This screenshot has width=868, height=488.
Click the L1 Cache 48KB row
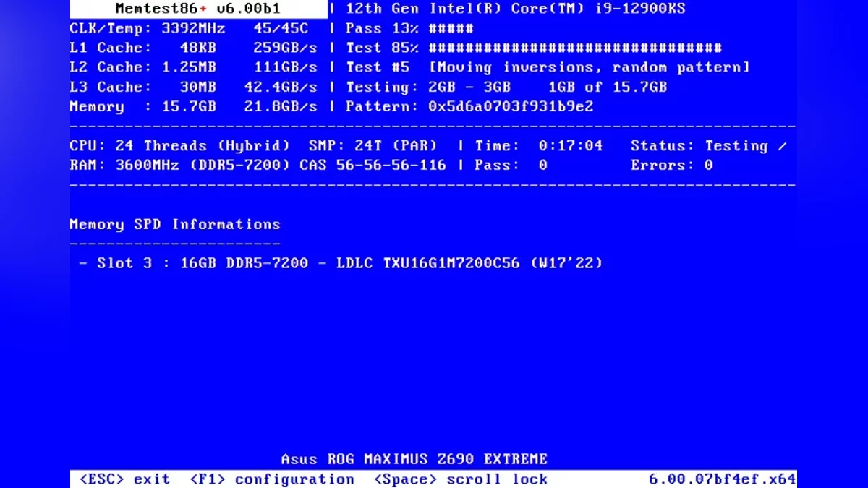tap(193, 48)
